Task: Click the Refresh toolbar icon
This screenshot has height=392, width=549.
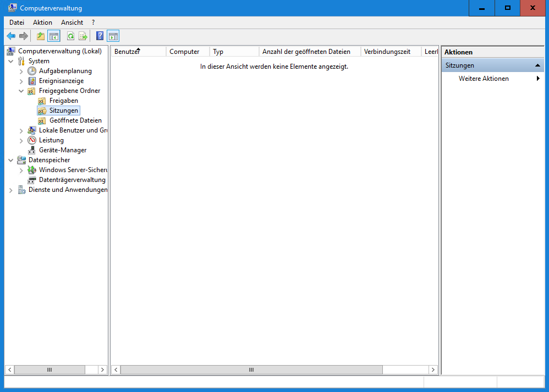Action: coord(71,36)
